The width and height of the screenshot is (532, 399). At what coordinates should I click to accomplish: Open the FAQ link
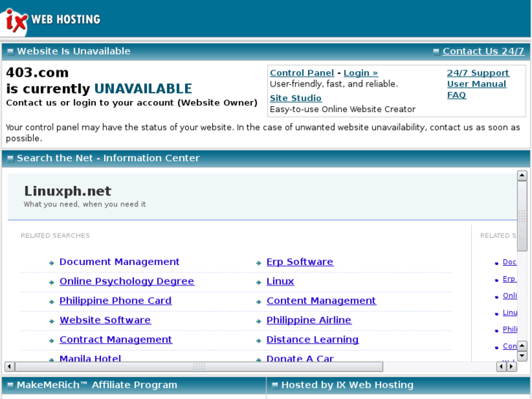pos(457,95)
